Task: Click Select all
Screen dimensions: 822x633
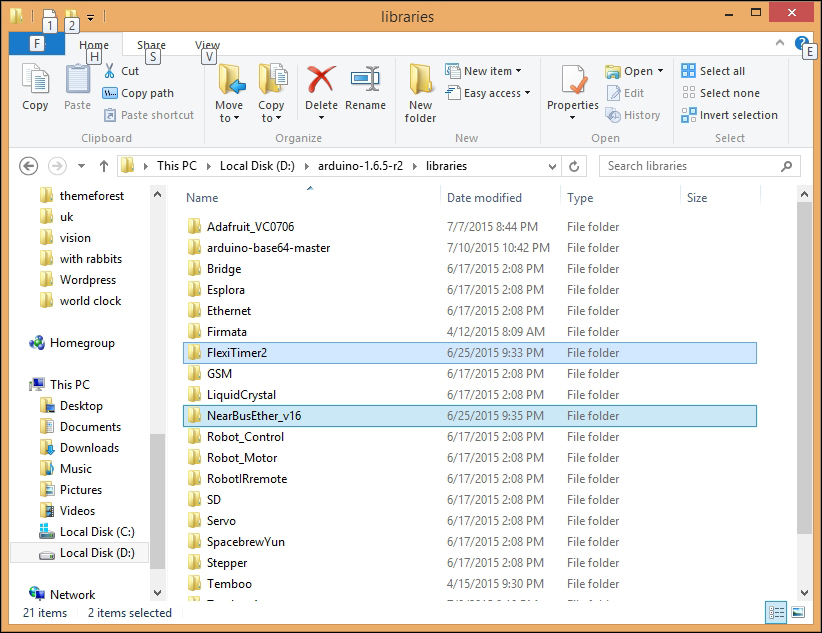Action: (x=713, y=71)
